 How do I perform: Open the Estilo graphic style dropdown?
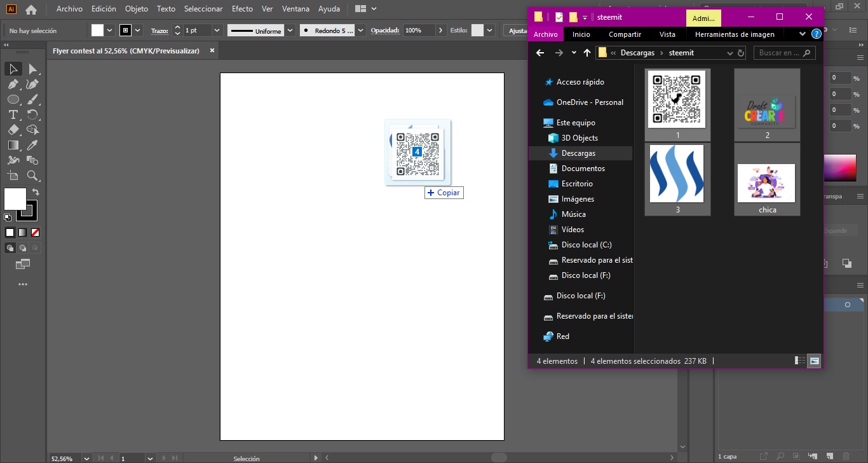coord(490,31)
